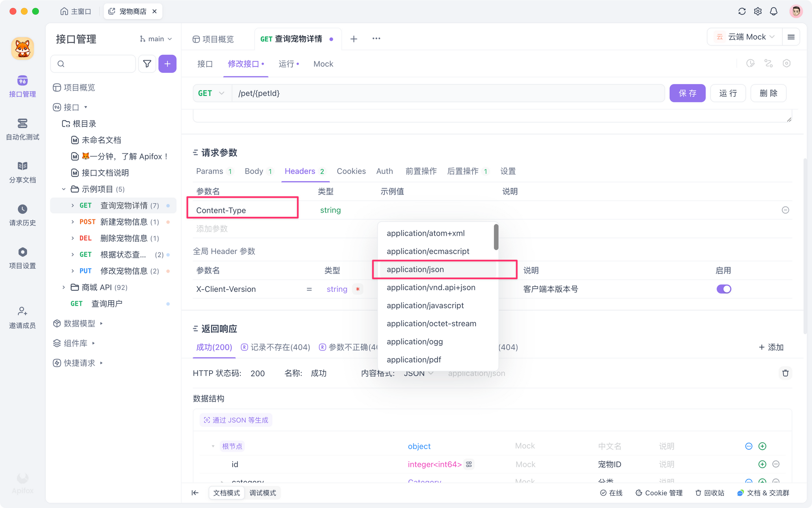The width and height of the screenshot is (812, 508).
Task: Open the Cookies tab
Action: 351,171
